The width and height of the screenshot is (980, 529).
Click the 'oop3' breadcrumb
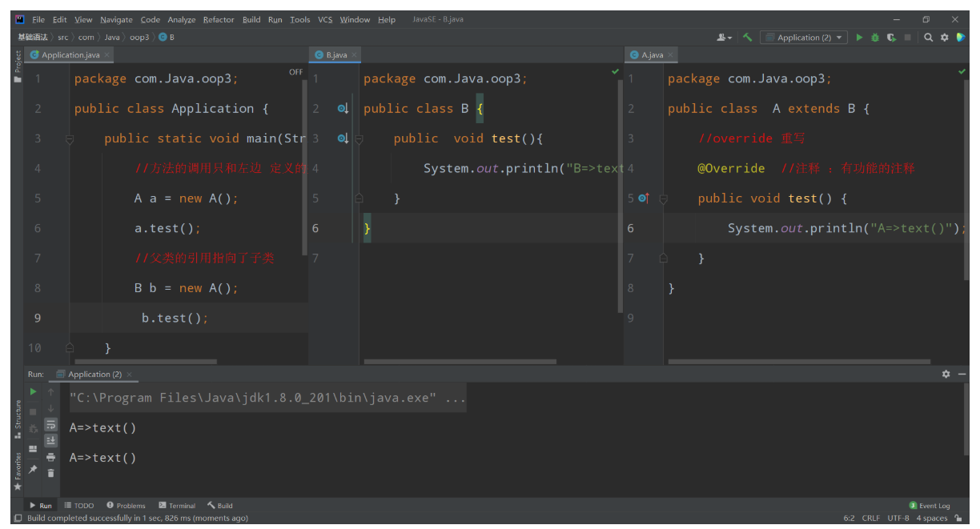pos(139,38)
